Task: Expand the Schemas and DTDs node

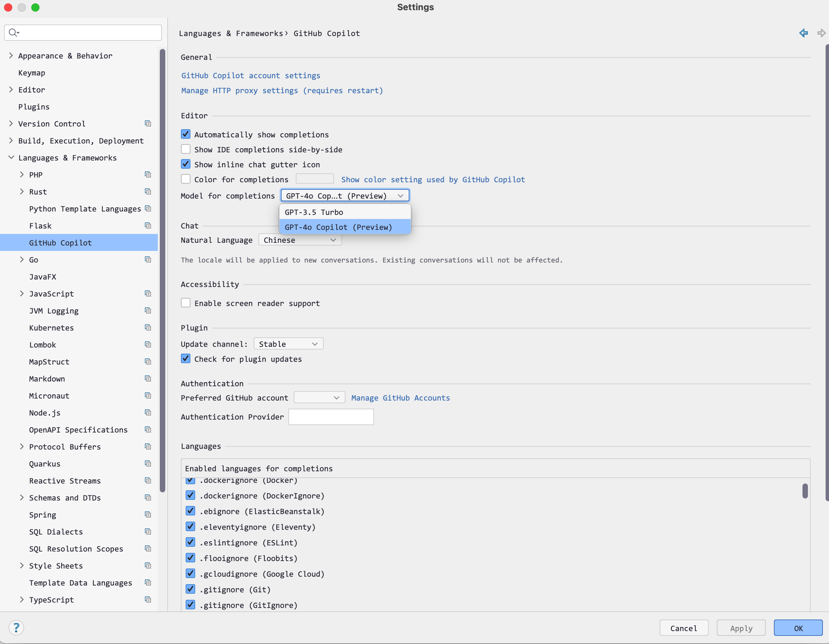Action: pyautogui.click(x=22, y=497)
